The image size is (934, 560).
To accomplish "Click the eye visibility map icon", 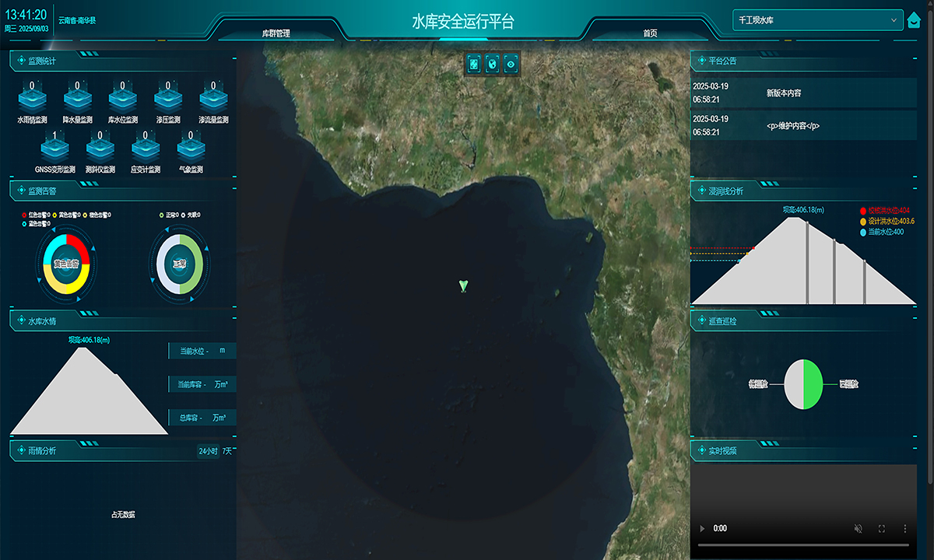I will click(x=511, y=64).
